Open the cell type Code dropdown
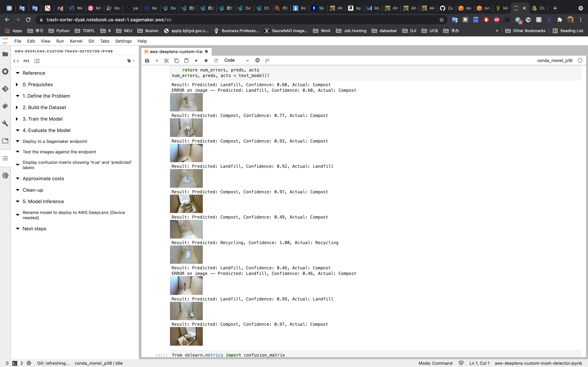588x367 pixels. [236, 60]
